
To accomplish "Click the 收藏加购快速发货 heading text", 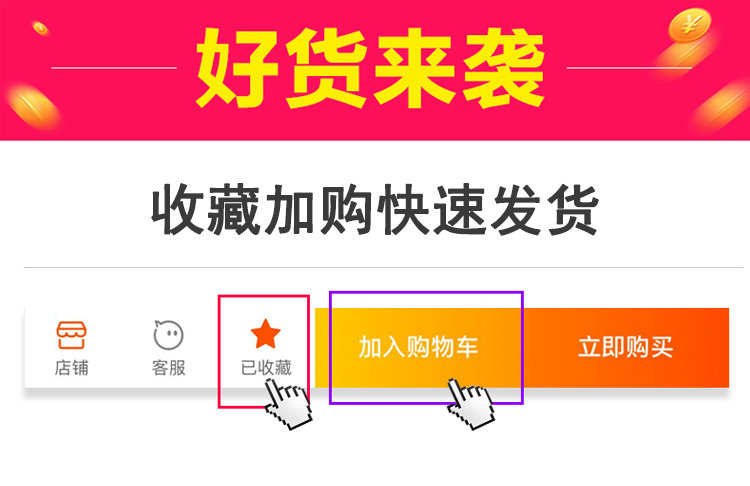I will [x=375, y=210].
